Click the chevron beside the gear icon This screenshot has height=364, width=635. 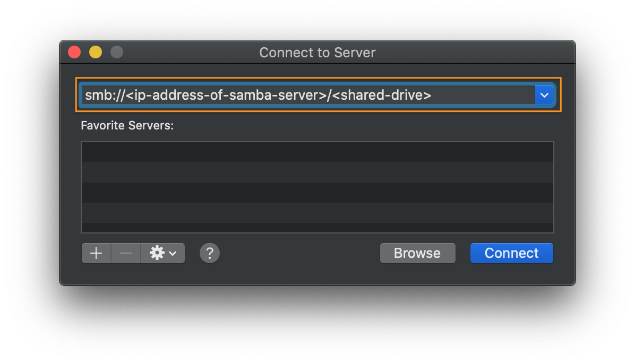coord(173,254)
